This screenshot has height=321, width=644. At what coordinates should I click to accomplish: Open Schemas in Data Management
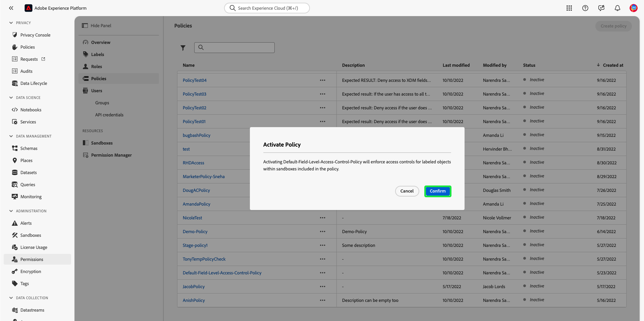[29, 148]
